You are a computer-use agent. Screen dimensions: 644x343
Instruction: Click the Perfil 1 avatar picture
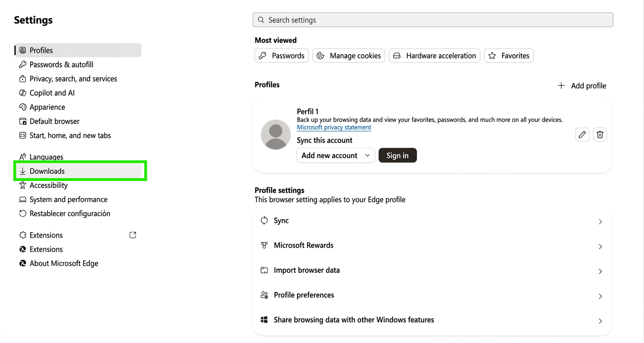point(276,135)
